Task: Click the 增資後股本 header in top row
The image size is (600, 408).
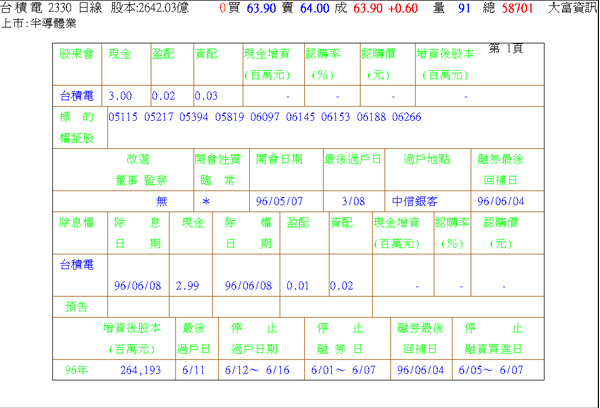Action: click(445, 64)
